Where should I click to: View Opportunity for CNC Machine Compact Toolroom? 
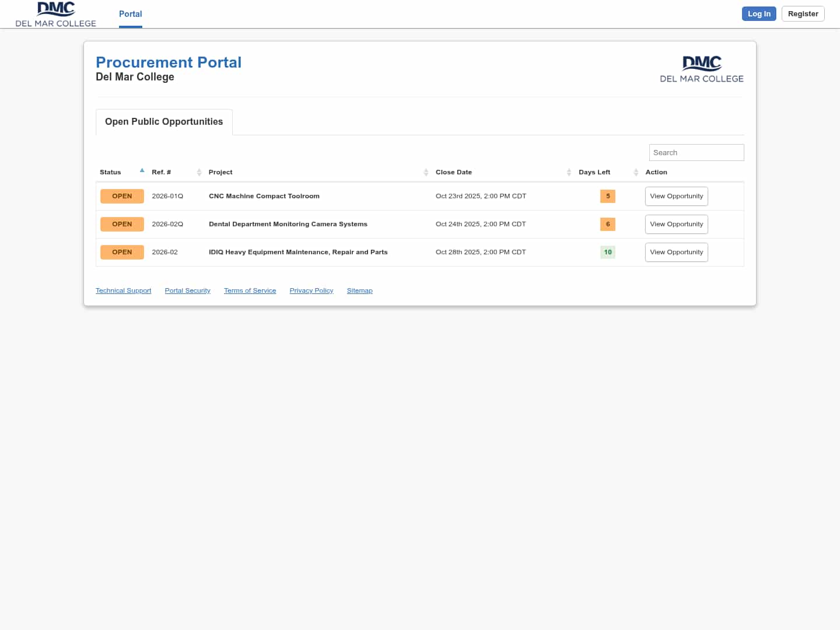tap(676, 196)
